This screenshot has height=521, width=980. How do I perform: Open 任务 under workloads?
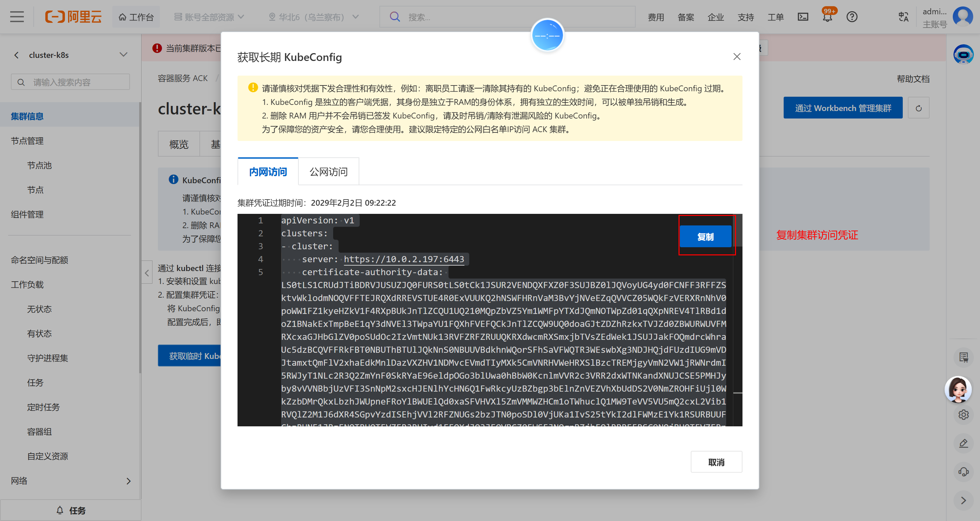[35, 382]
